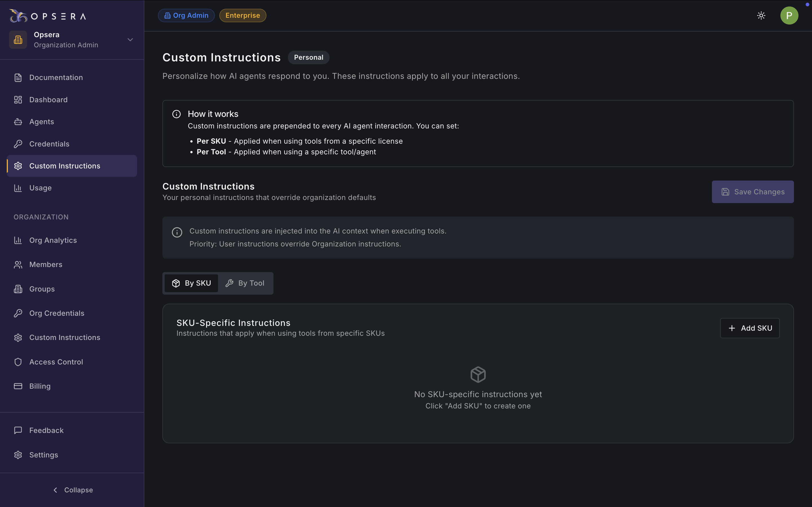Viewport: 812px width, 507px height.
Task: Open the Members page
Action: [46, 264]
